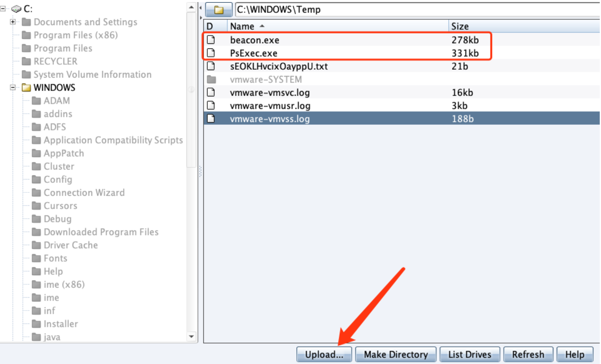601x364 pixels.
Task: Click the Downloaded Program Files folder icon
Action: (37, 232)
